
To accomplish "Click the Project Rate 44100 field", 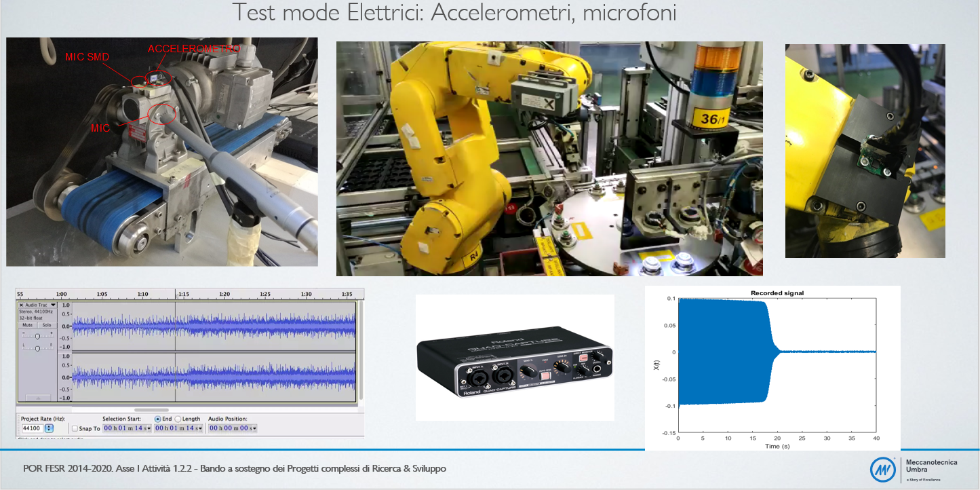I will tap(31, 428).
